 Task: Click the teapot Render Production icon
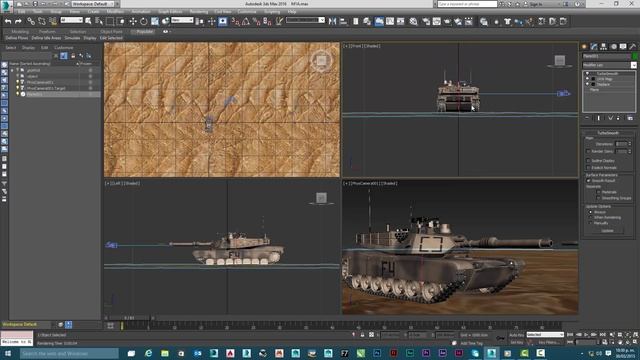(x=447, y=21)
